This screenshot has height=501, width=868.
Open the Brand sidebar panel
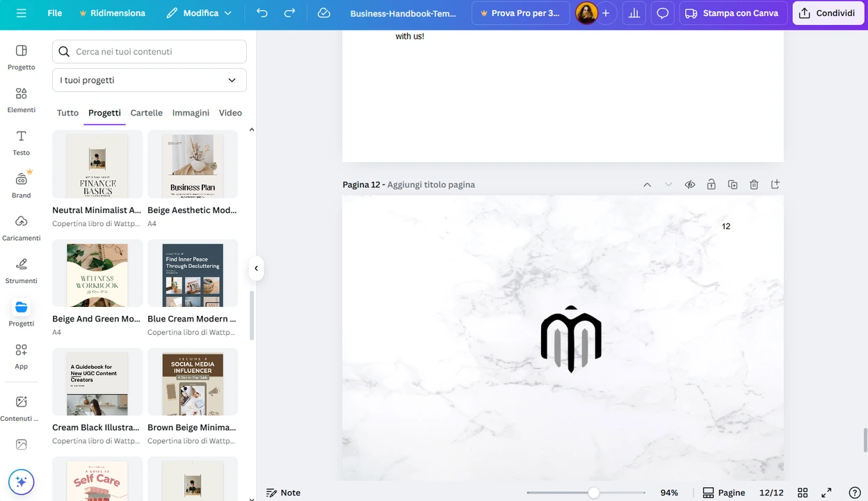pos(22,185)
